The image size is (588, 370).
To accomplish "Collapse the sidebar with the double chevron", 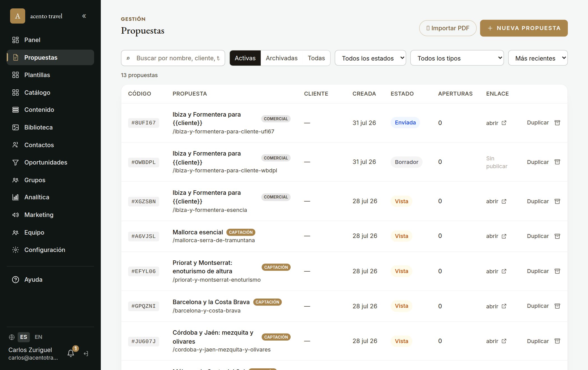I will click(x=84, y=16).
